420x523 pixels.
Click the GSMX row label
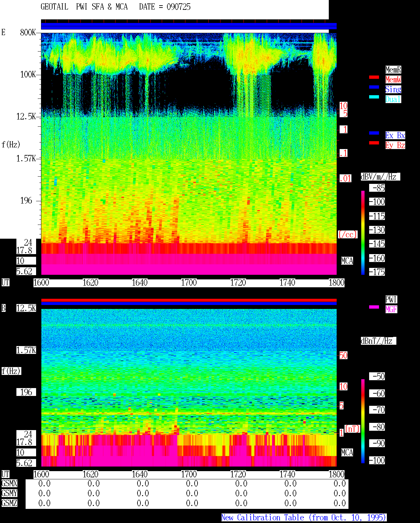click(x=9, y=484)
